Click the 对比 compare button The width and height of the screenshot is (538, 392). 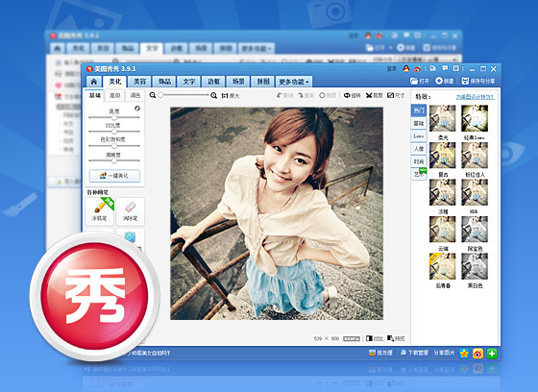pyautogui.click(x=375, y=338)
